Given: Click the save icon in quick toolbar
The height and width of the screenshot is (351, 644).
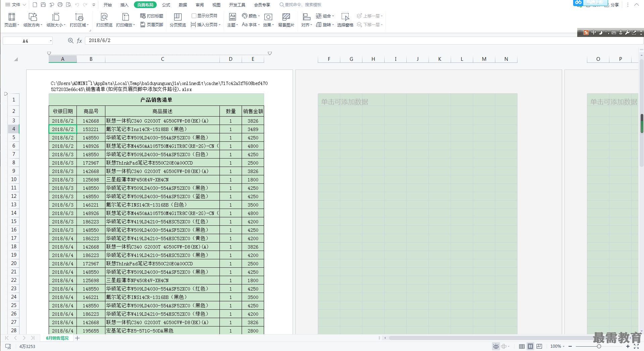Looking at the screenshot, I should click(x=43, y=5).
